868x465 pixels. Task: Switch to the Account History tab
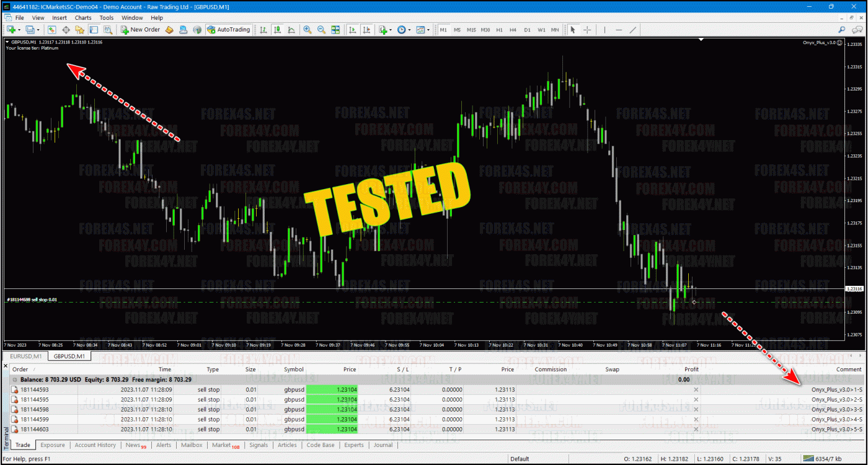pos(95,445)
